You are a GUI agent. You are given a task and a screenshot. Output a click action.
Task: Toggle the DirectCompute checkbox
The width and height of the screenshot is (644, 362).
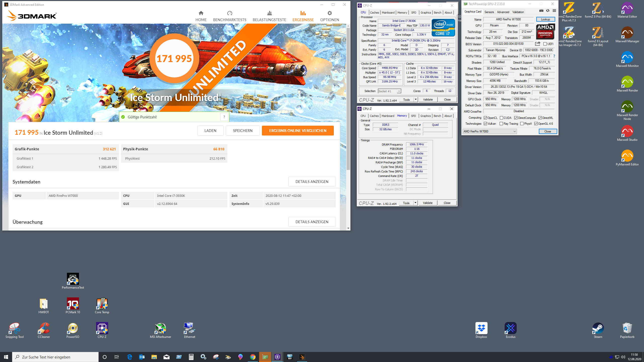click(x=516, y=118)
